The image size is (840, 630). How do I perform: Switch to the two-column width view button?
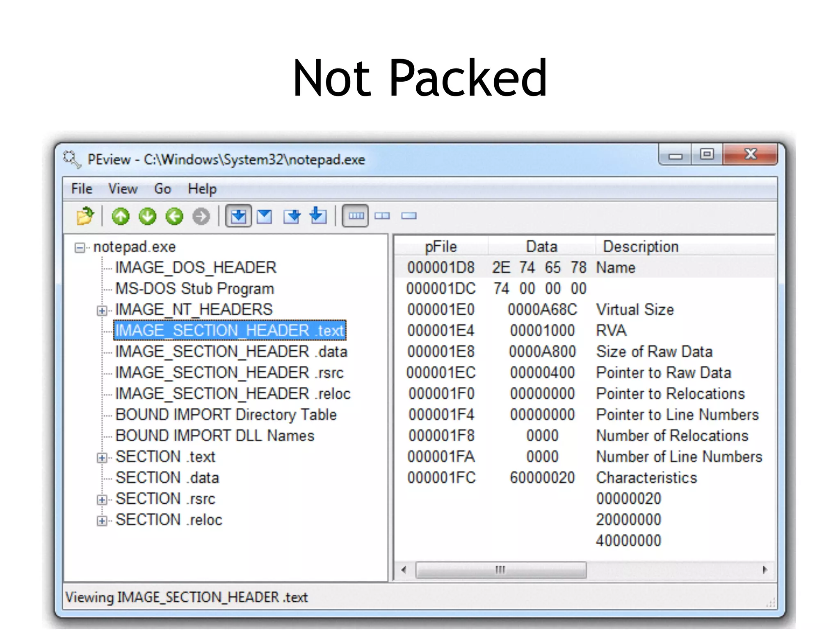[x=382, y=216]
